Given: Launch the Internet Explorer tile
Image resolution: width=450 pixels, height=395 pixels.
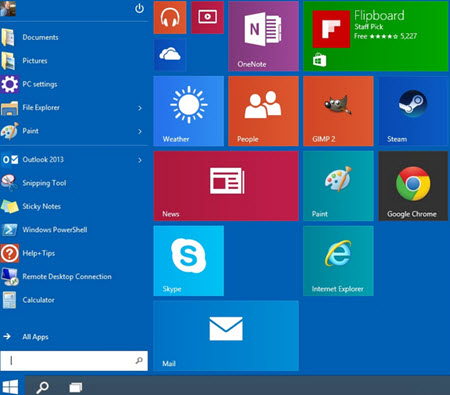Looking at the screenshot, I should coord(338,261).
